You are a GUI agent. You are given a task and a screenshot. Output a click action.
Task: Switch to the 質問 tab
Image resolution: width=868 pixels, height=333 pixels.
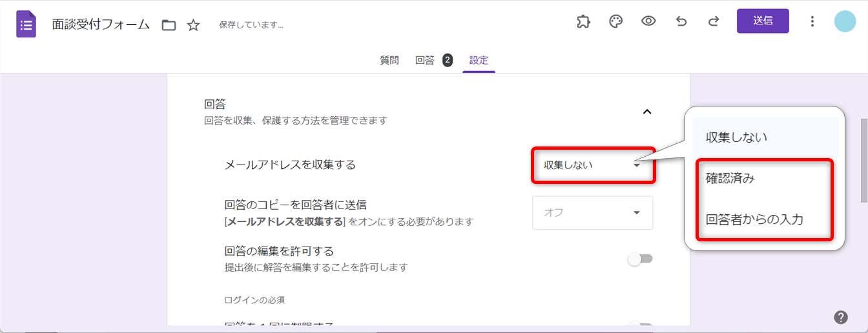point(389,61)
